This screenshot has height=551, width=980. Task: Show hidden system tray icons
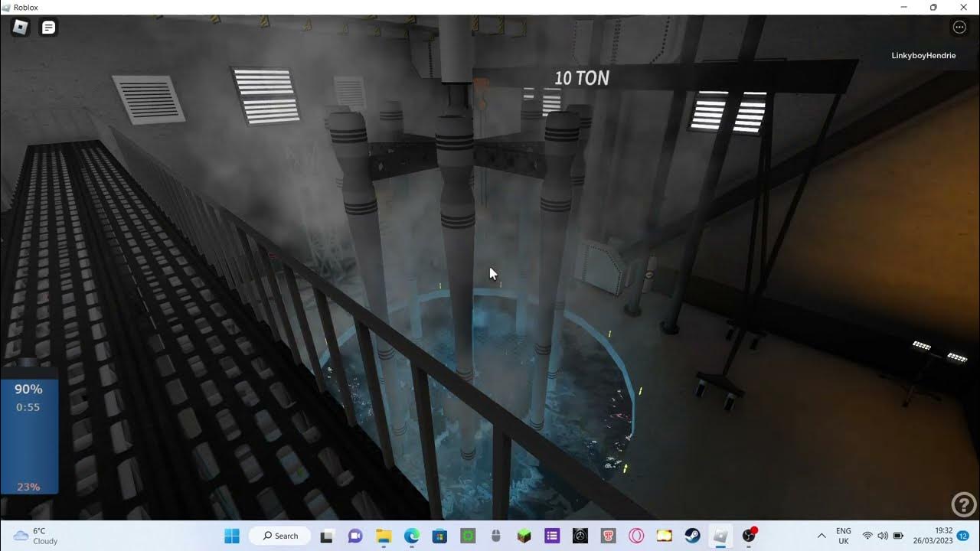pos(822,536)
